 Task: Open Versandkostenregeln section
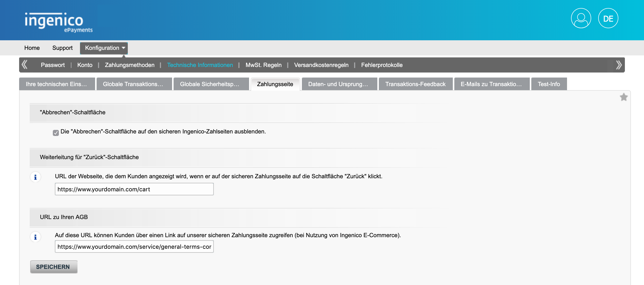pyautogui.click(x=321, y=65)
